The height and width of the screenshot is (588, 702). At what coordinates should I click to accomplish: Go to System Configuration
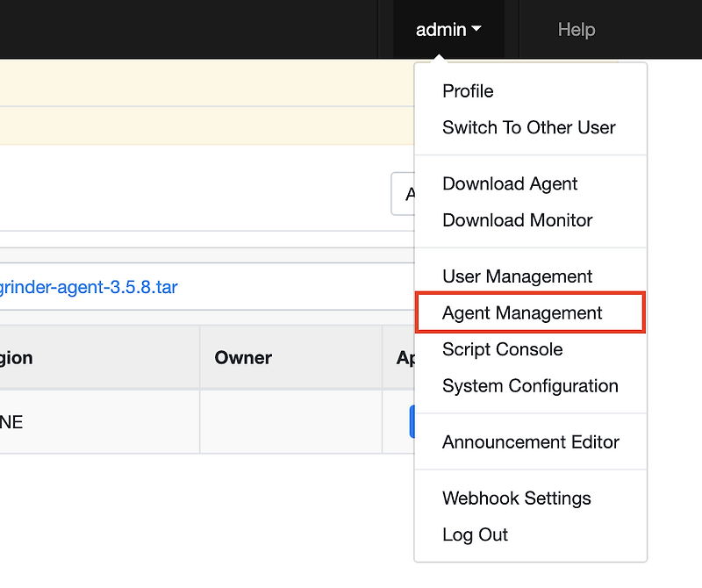point(530,386)
